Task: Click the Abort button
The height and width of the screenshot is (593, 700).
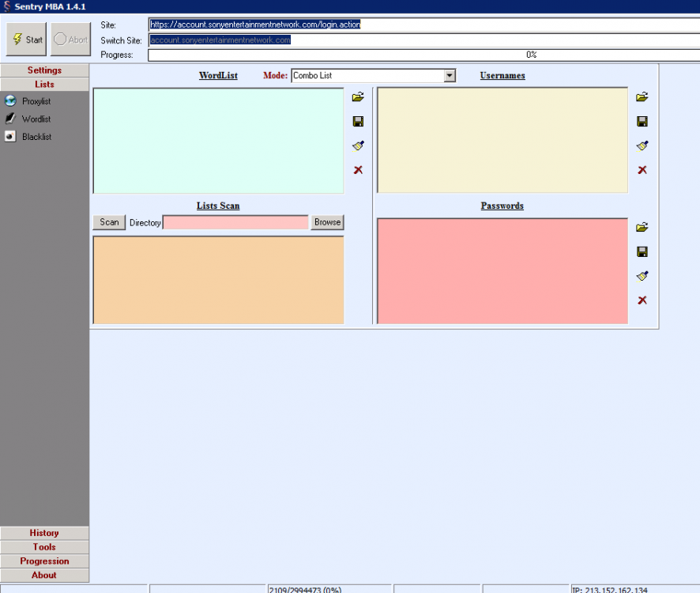Action: 70,40
